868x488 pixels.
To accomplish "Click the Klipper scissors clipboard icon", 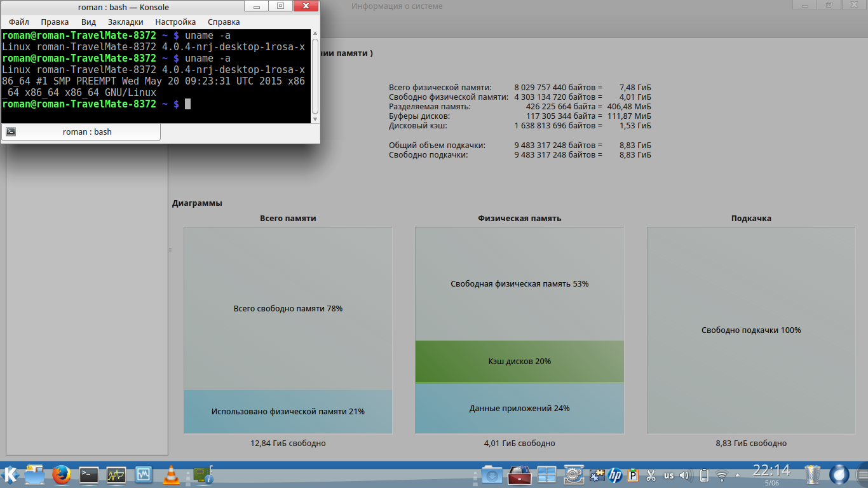I will point(651,475).
